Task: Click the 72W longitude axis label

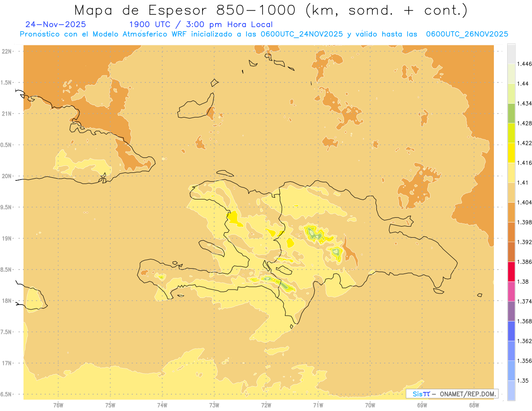Action: (266, 405)
